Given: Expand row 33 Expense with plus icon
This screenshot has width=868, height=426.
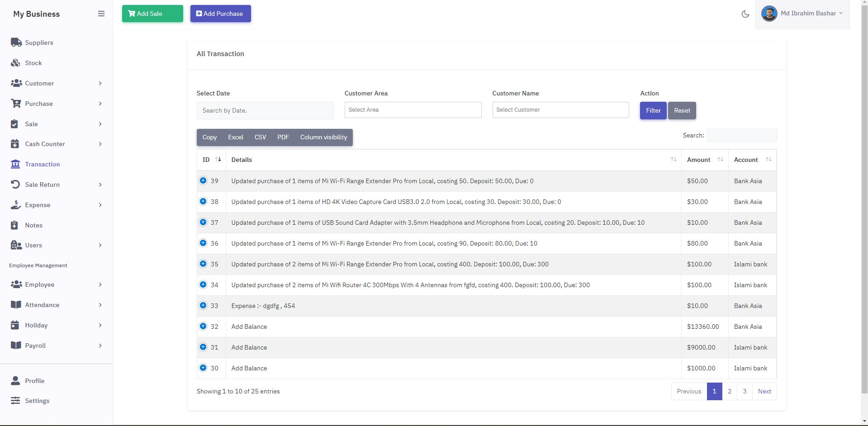Looking at the screenshot, I should coord(203,305).
